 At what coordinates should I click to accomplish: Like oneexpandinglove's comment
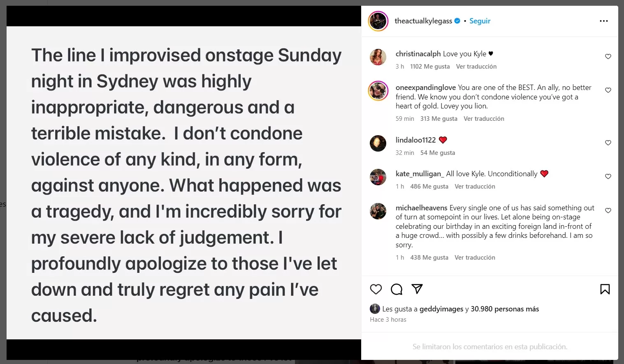pyautogui.click(x=608, y=90)
